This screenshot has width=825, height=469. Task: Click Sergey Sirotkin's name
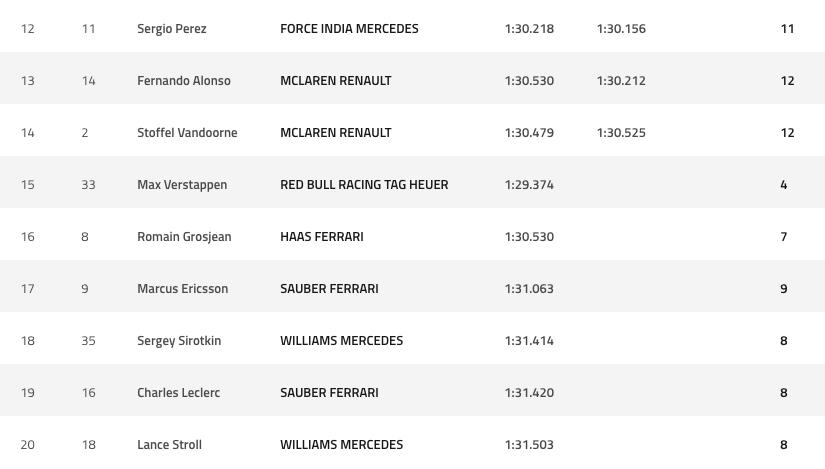click(179, 341)
